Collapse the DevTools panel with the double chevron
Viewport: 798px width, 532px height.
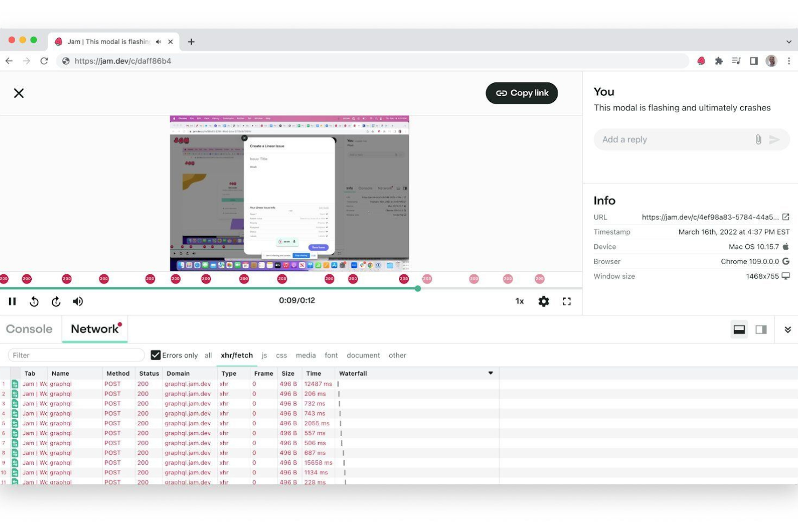coord(787,329)
